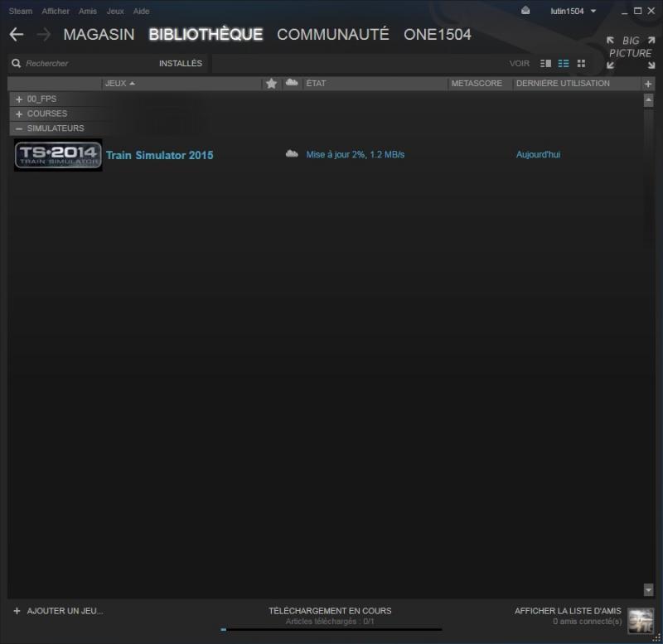Click the cloud sync icon for Train Simulator 2015
The width and height of the screenshot is (663, 644).
click(x=292, y=154)
